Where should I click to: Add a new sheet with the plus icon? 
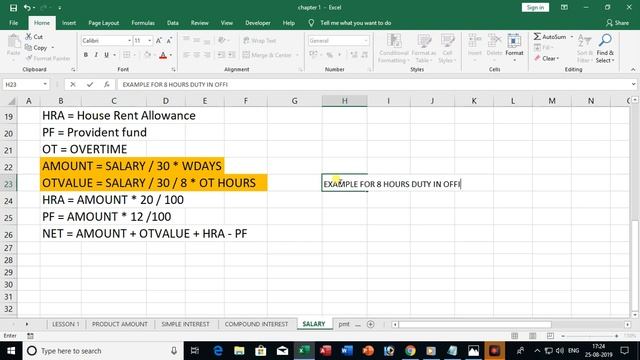(371, 324)
